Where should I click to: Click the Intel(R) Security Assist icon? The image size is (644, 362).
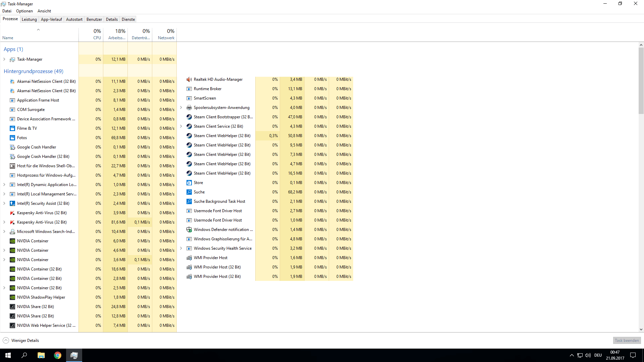pyautogui.click(x=12, y=203)
